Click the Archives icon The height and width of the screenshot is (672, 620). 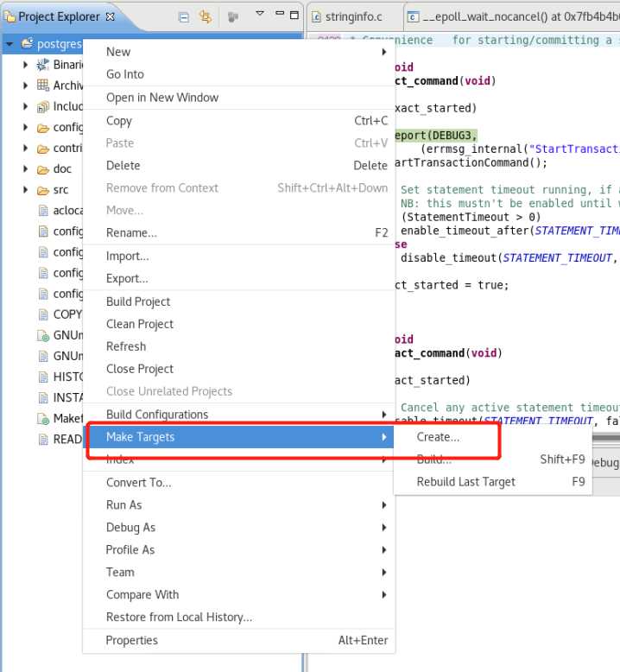point(43,85)
